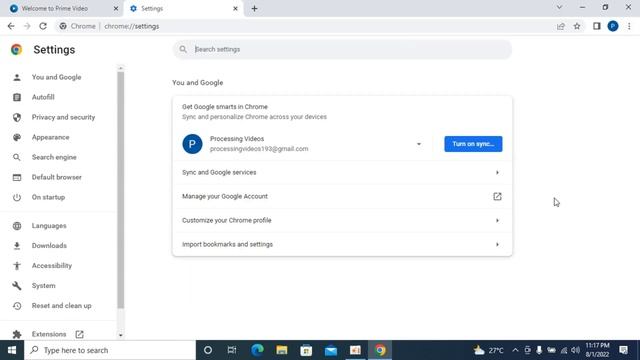Open Autofill settings
The width and height of the screenshot is (640, 360).
point(43,97)
